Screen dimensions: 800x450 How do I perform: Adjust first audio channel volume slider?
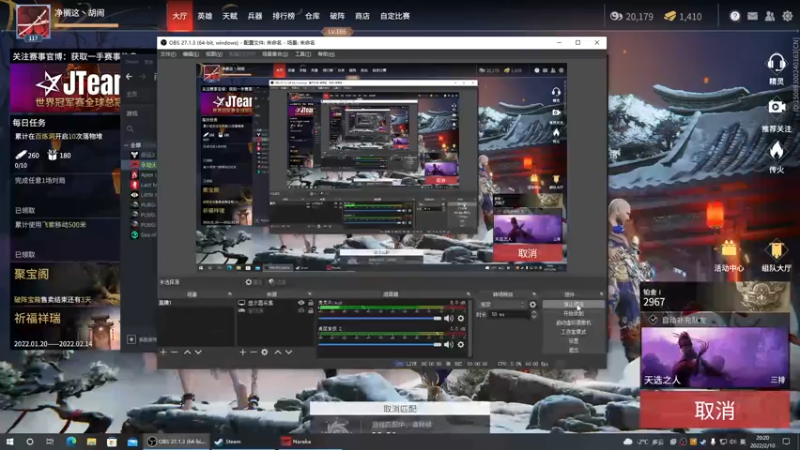tap(380, 318)
